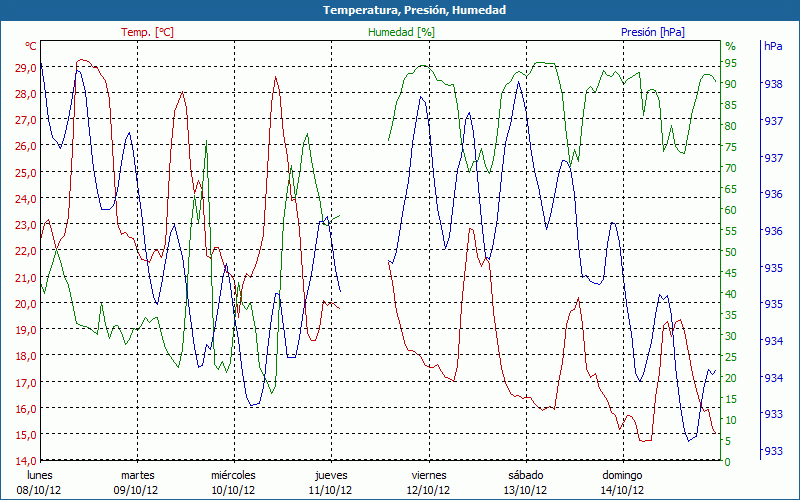The height and width of the screenshot is (500, 800).
Task: Select the red Temp. [°C] legend label
Action: tap(147, 32)
